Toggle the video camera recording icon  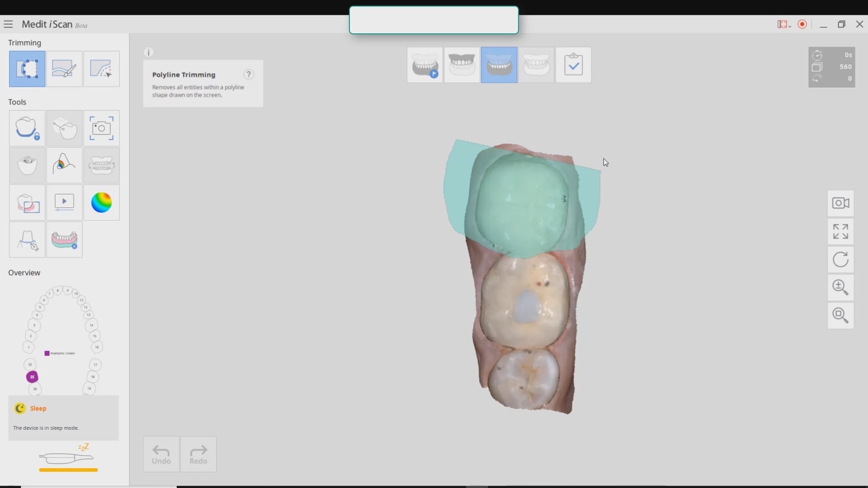(x=840, y=203)
